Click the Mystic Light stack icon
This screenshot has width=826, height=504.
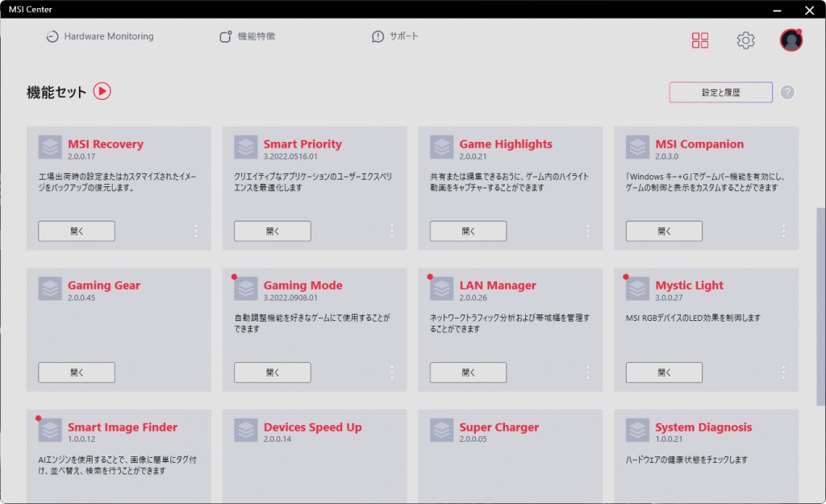click(637, 288)
